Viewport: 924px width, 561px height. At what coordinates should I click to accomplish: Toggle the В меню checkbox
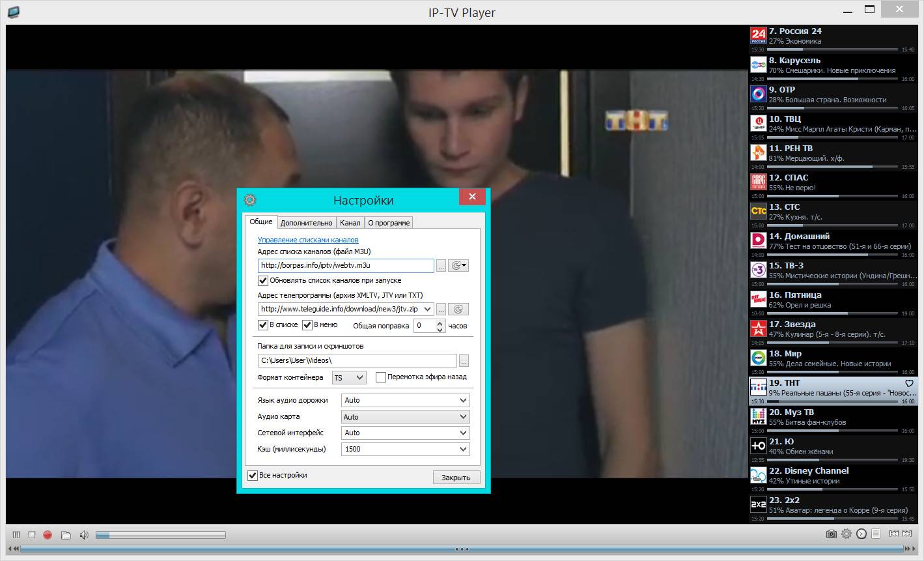pos(307,325)
